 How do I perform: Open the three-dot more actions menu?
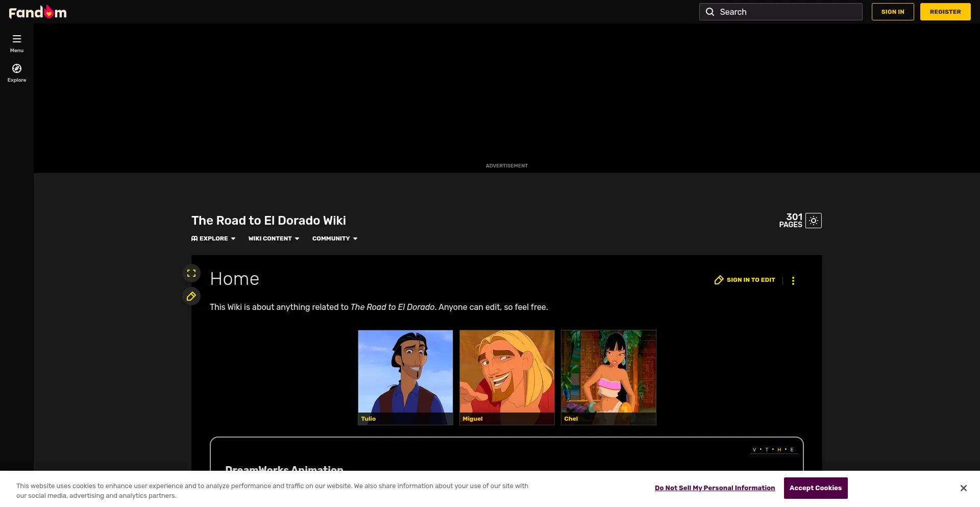(793, 281)
